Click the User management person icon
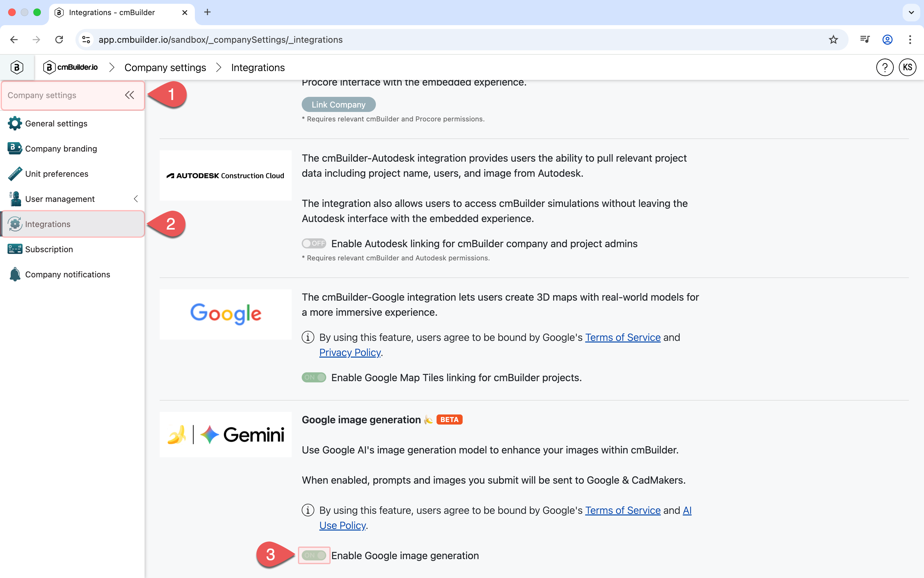 click(x=15, y=199)
